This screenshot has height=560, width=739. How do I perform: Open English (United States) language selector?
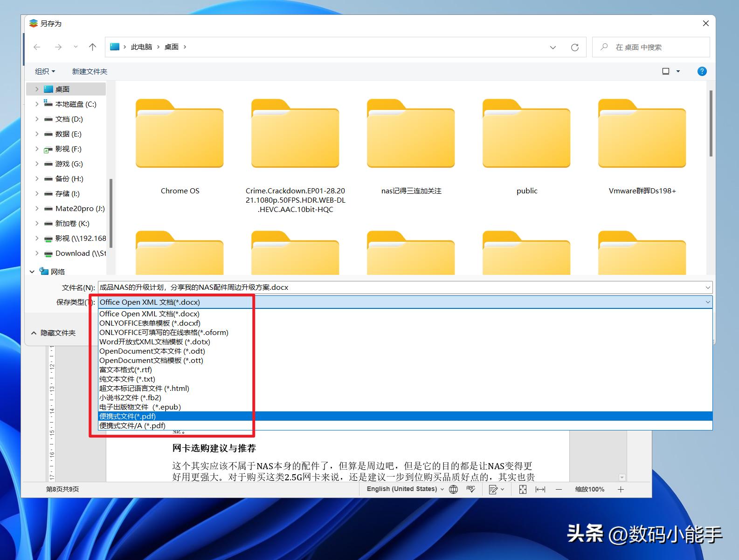point(405,489)
